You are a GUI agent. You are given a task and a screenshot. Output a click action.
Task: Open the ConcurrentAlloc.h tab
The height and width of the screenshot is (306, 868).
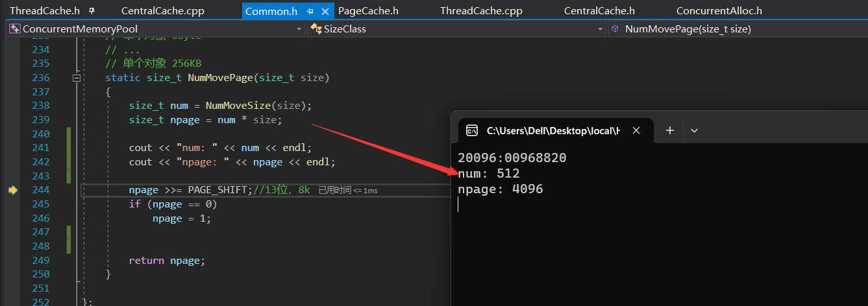pyautogui.click(x=719, y=11)
